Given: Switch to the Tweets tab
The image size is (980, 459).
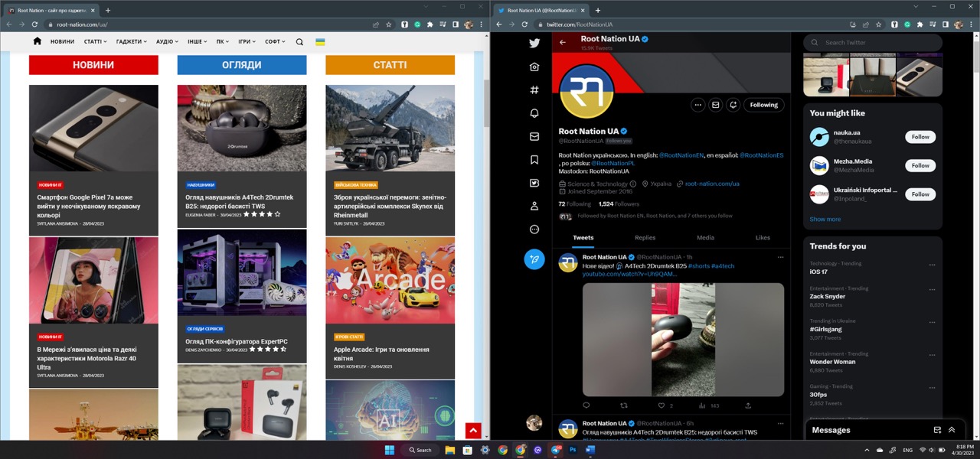Looking at the screenshot, I should click(x=583, y=237).
